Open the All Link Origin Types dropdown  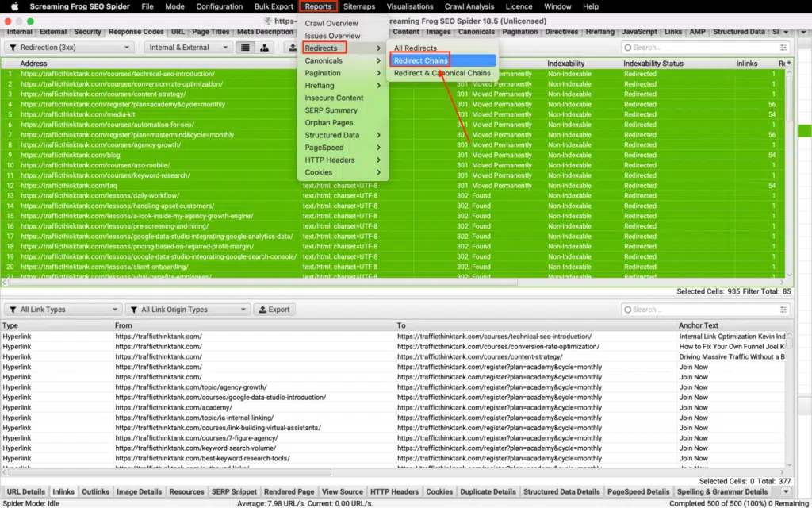[187, 310]
